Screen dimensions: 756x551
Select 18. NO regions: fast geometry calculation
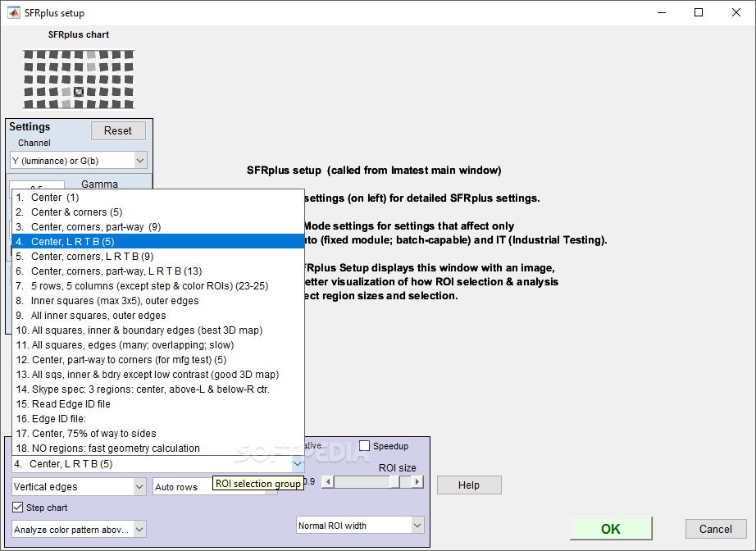click(x=158, y=449)
